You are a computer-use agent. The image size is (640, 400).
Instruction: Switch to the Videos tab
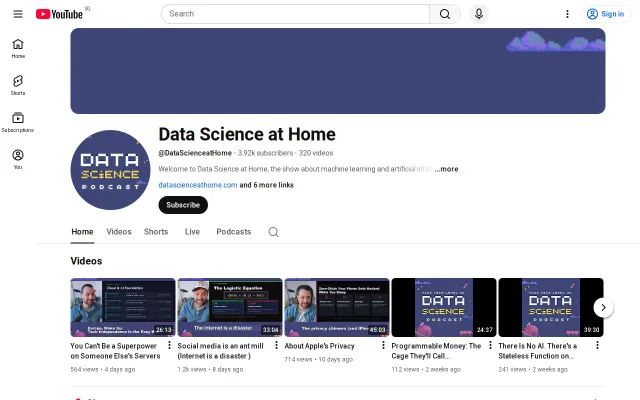[x=119, y=232]
